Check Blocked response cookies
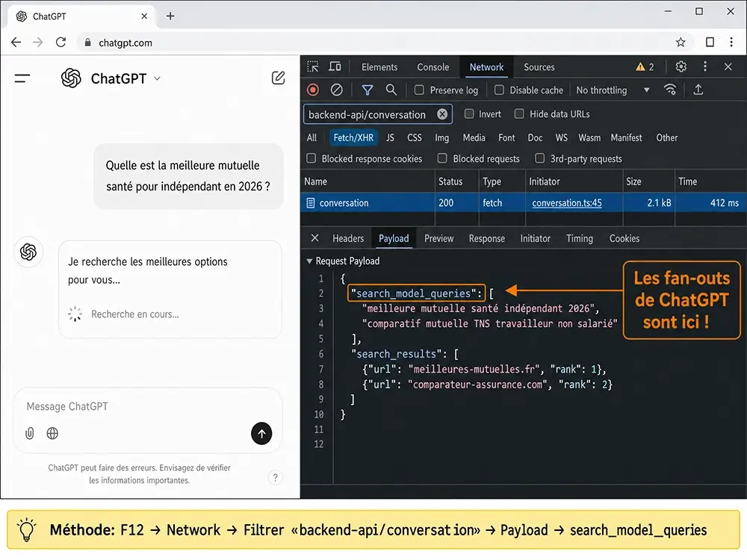The height and width of the screenshot is (560, 747). pyautogui.click(x=311, y=158)
